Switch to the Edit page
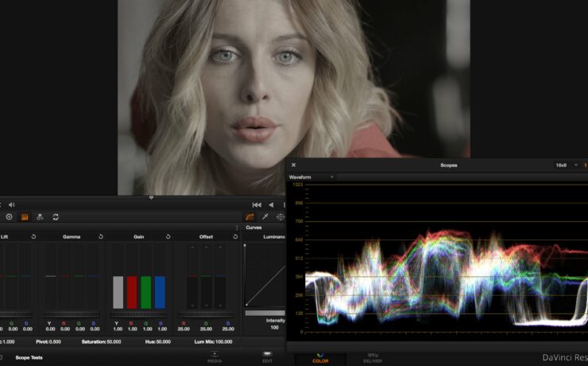Screen dimensions: 588x366 (267, 357)
